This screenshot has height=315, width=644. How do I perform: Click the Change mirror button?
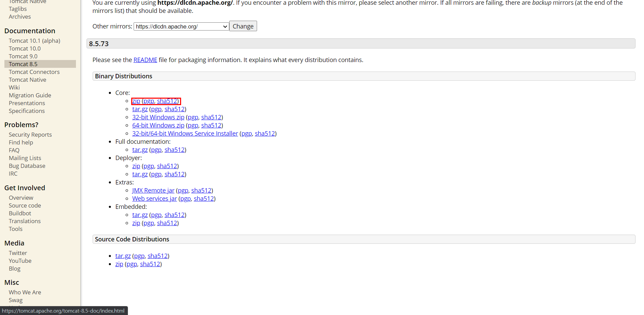coord(243,26)
